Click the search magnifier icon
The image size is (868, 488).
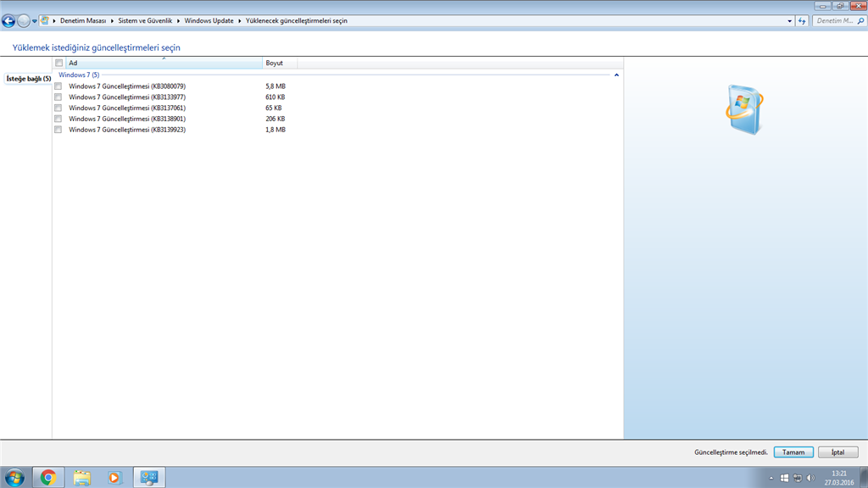(861, 21)
